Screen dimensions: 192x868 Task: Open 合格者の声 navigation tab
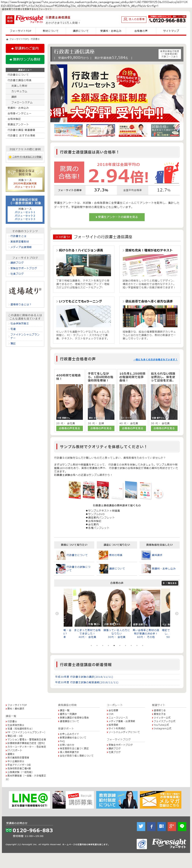pos(141,31)
